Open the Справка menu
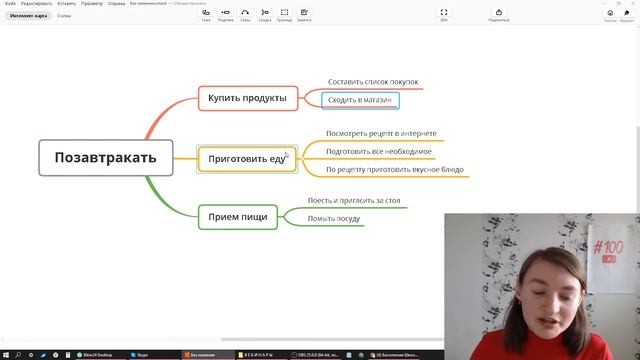This screenshot has width=640, height=360. [x=116, y=3]
